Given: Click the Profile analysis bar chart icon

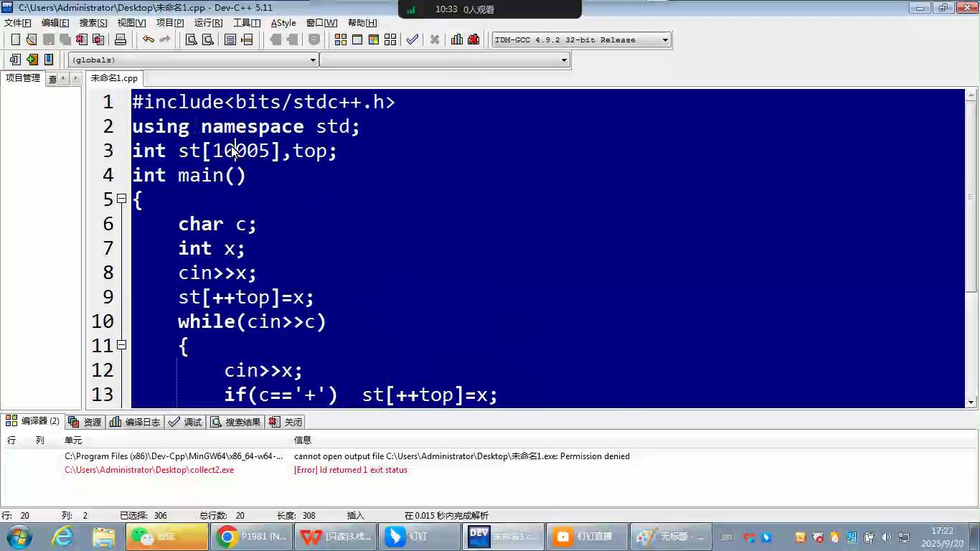Looking at the screenshot, I should coord(456,39).
